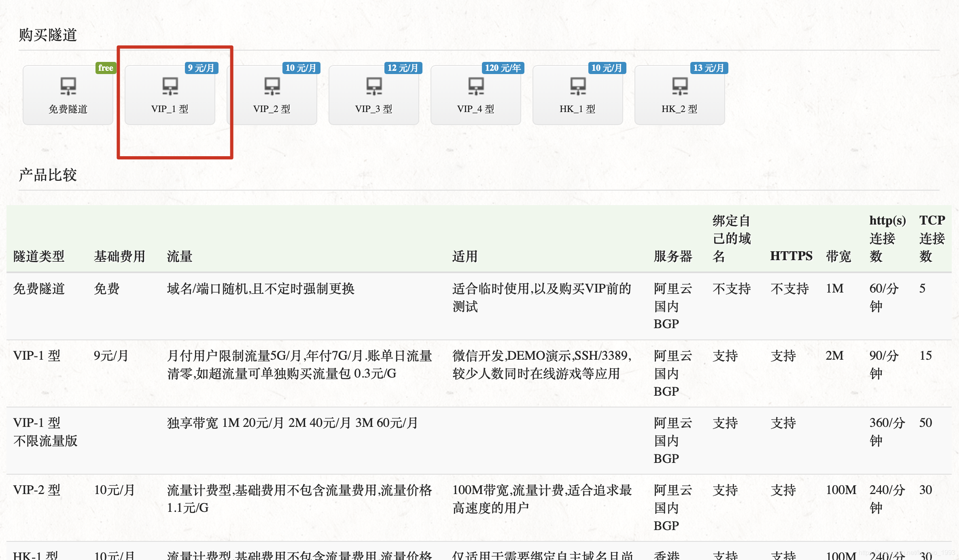Click the 9 元/月 price badge
959x560 pixels.
(x=201, y=68)
